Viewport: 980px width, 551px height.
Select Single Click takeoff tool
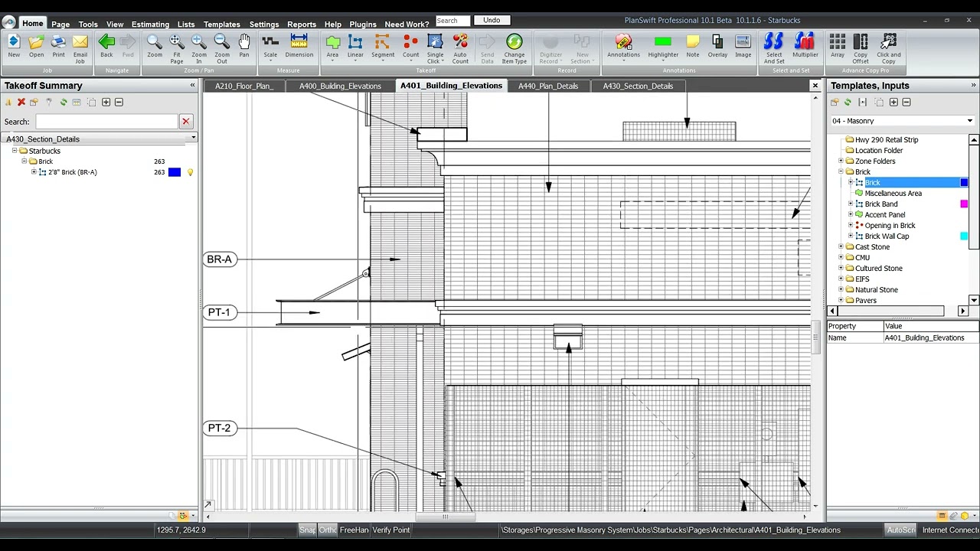click(435, 47)
